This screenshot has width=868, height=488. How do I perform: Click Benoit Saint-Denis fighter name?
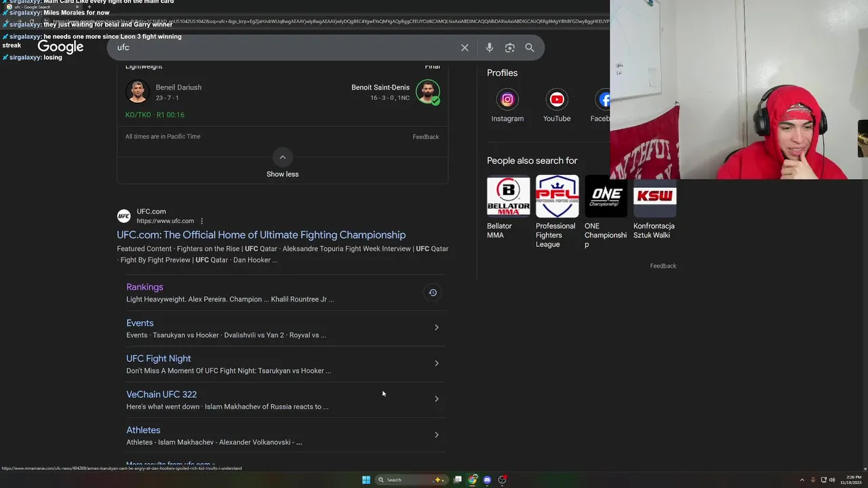(380, 87)
